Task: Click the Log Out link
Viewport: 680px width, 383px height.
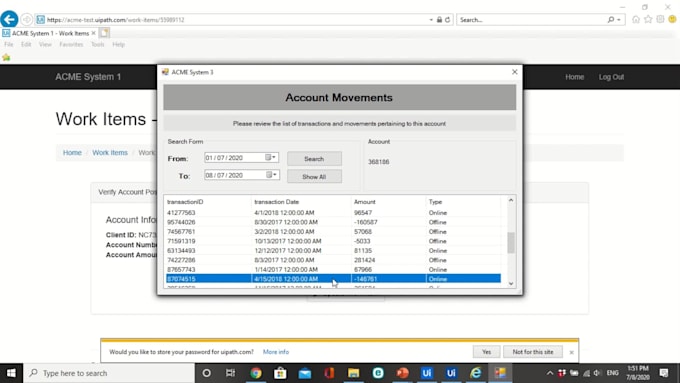Action: [611, 77]
